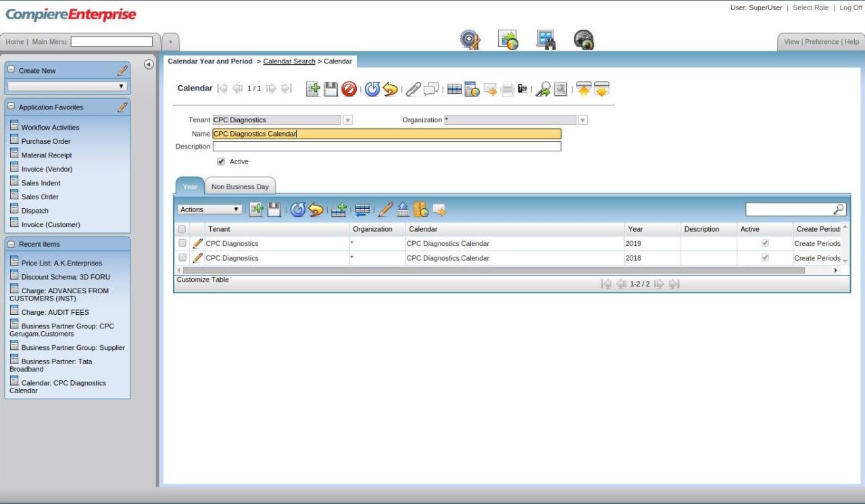Toggle the Active checkbox for Calendar
Viewport: 865px width, 504px height.
221,161
